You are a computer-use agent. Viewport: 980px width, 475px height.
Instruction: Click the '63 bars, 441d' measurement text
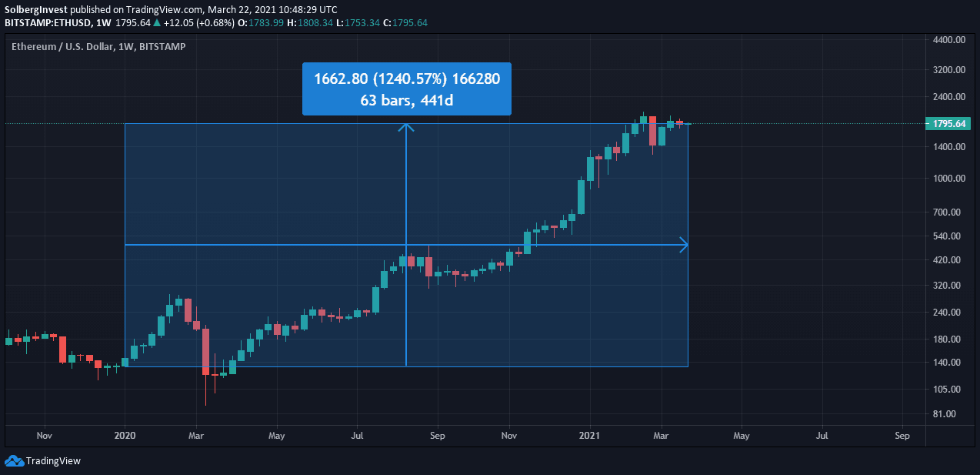(407, 100)
